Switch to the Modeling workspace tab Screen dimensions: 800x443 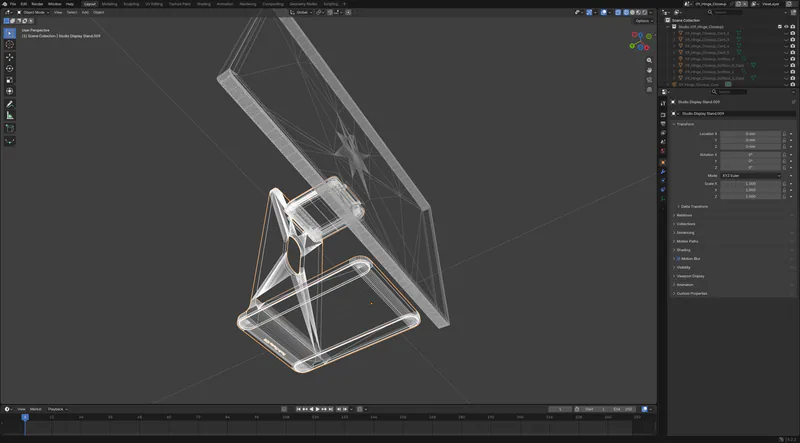(109, 4)
